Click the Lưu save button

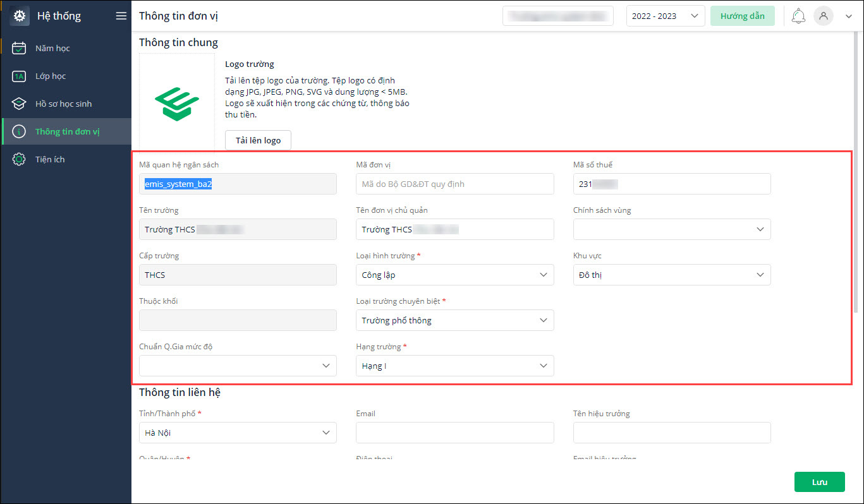[820, 482]
